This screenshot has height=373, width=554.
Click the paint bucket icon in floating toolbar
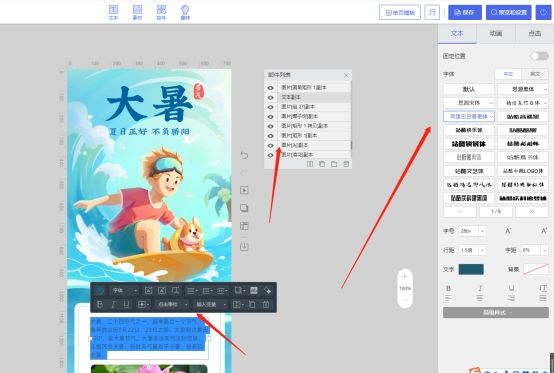coord(267,290)
